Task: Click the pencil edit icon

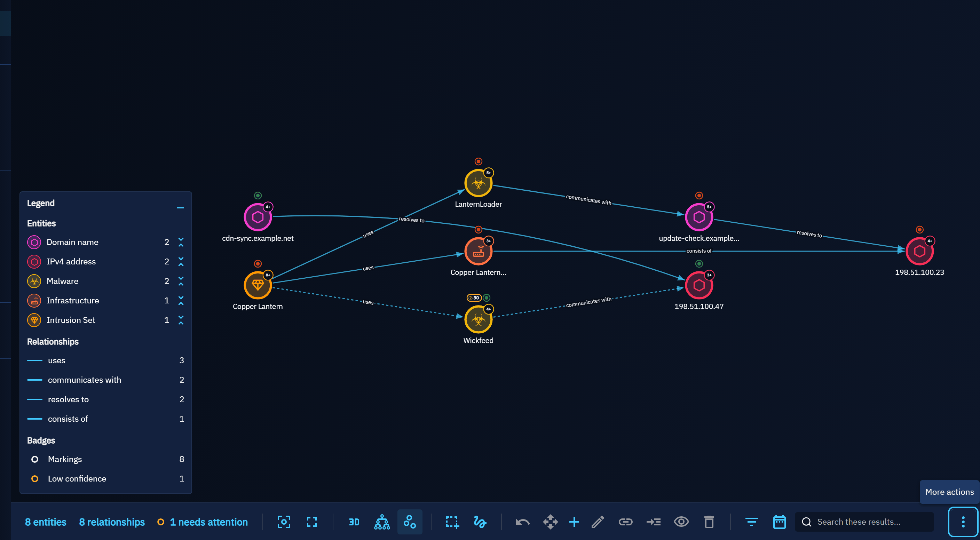Action: (x=598, y=522)
